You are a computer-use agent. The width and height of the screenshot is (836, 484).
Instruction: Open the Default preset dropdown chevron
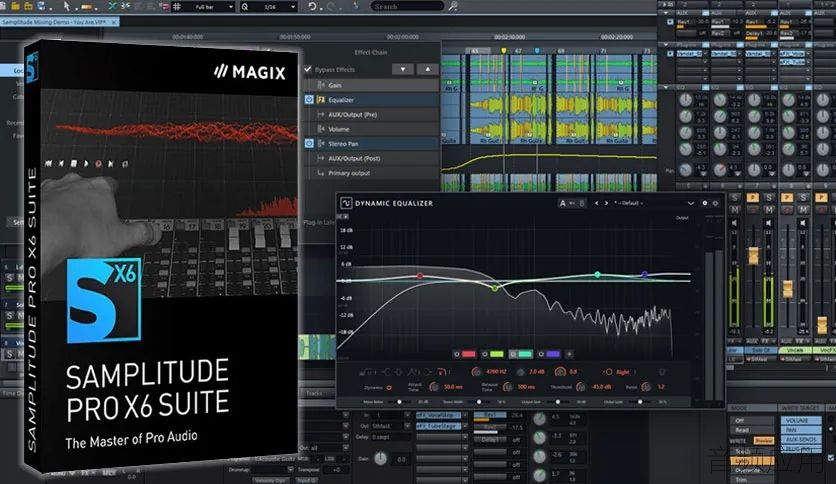690,203
